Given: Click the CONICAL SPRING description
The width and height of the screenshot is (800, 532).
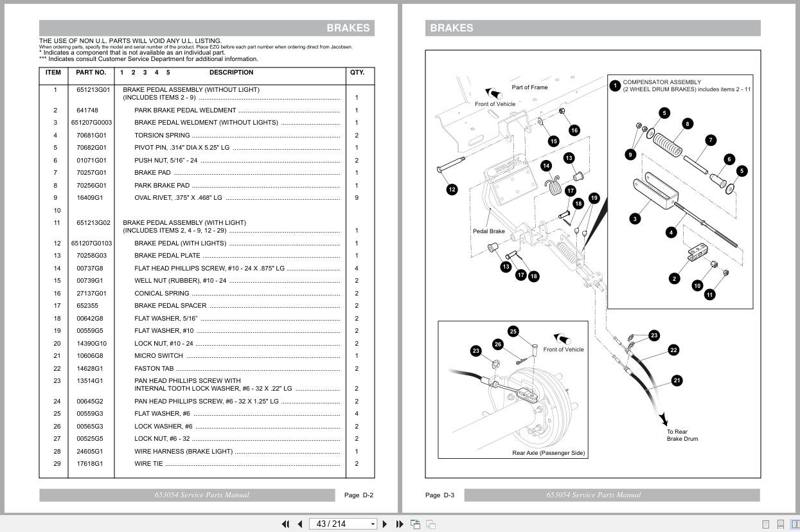Looking at the screenshot, I should [x=162, y=294].
